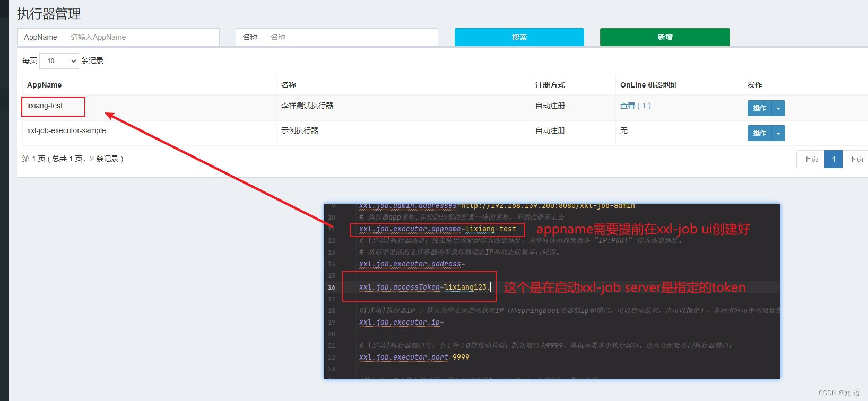
Task: Click the 操作 button for lixiang-test
Action: pyautogui.click(x=759, y=108)
